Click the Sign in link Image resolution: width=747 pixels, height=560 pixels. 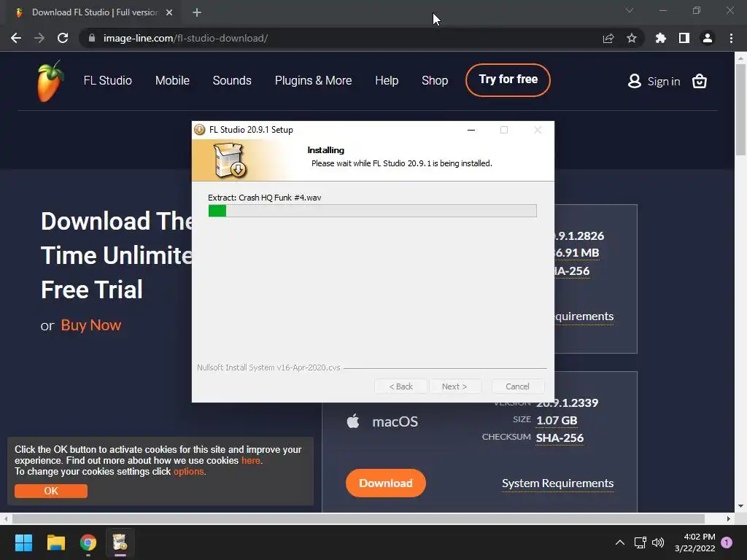click(x=664, y=82)
